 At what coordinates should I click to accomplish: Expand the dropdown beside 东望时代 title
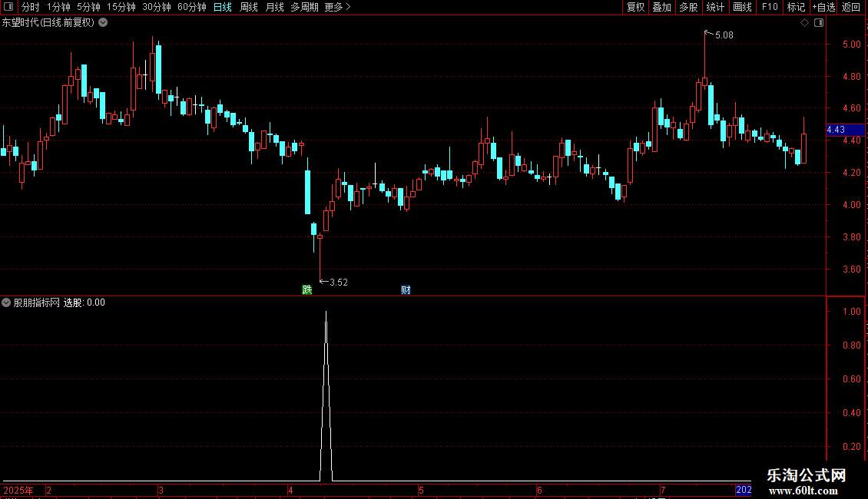point(103,23)
